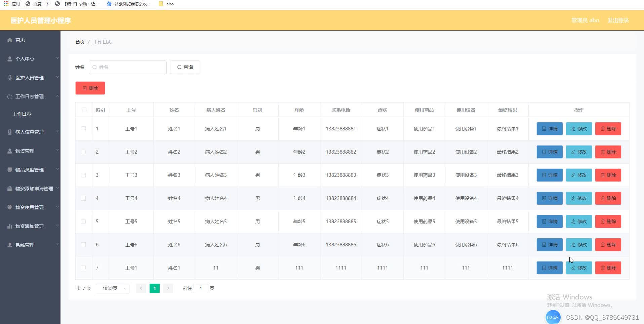This screenshot has height=324, width=644.
Task: Expand the 系统管理 chevron
Action: pos(57,245)
